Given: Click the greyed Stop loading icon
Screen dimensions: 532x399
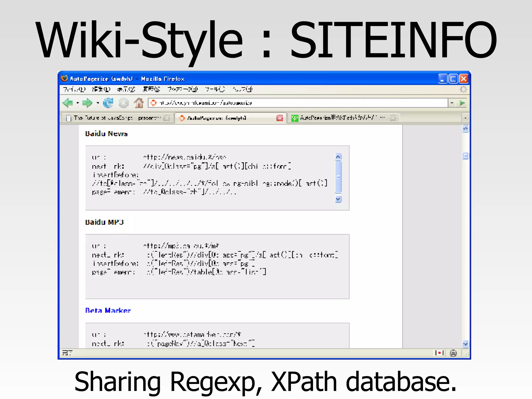Looking at the screenshot, I should coord(124,103).
